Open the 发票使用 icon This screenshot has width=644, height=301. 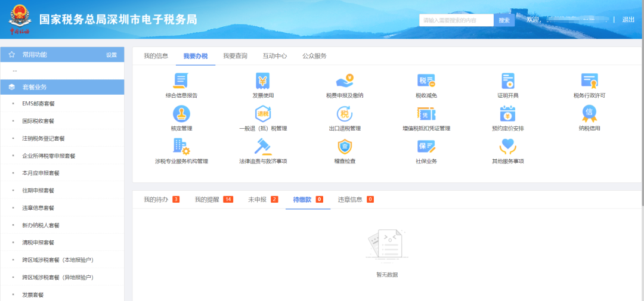click(263, 81)
